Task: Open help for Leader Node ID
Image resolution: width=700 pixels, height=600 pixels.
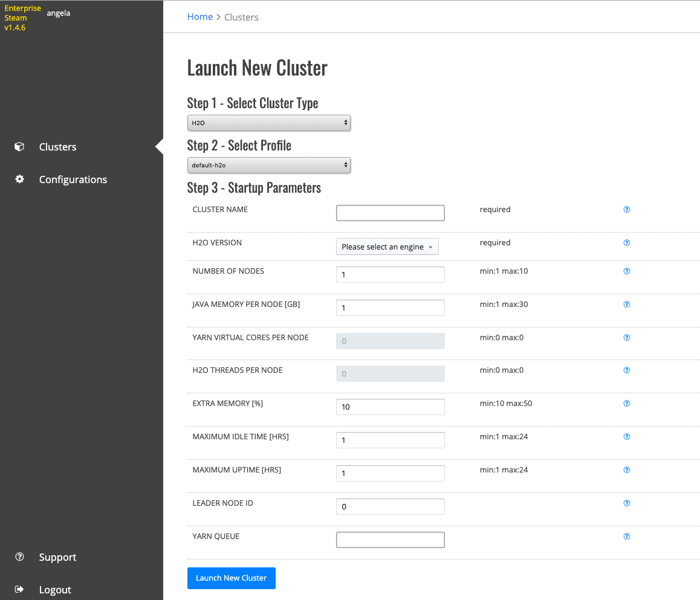Action: click(x=627, y=503)
